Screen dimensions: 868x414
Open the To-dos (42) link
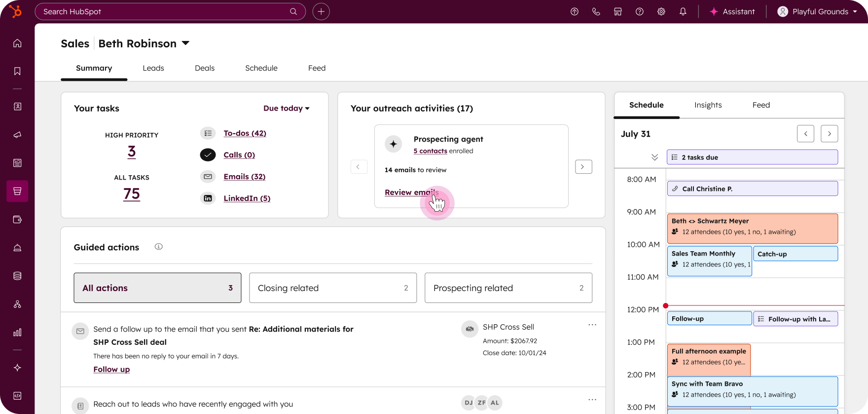(x=245, y=133)
